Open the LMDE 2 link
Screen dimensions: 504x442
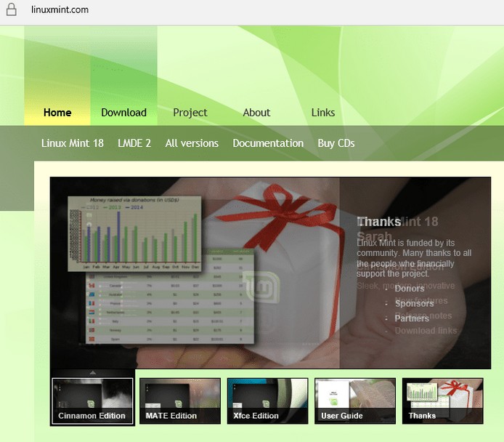pos(134,143)
